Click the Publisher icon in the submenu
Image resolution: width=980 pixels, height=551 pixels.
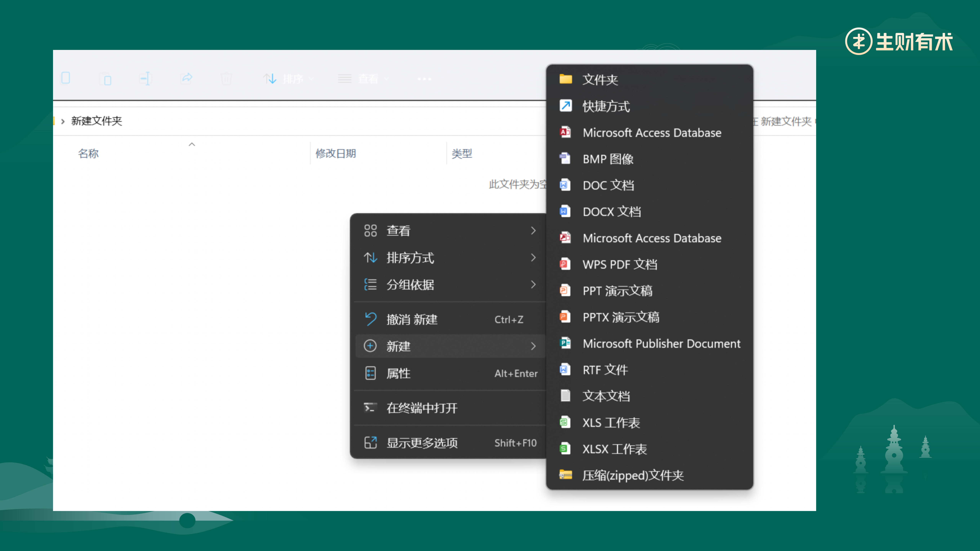tap(565, 343)
